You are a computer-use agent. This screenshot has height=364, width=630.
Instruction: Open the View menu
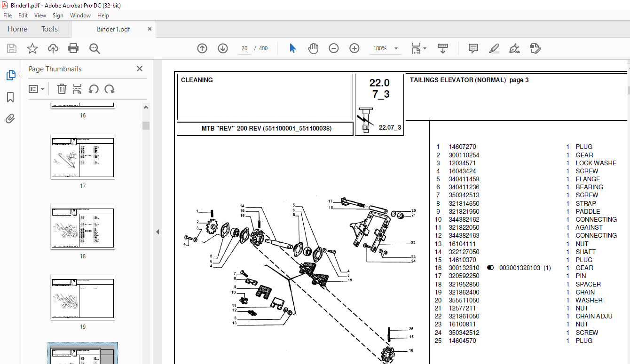click(x=40, y=15)
